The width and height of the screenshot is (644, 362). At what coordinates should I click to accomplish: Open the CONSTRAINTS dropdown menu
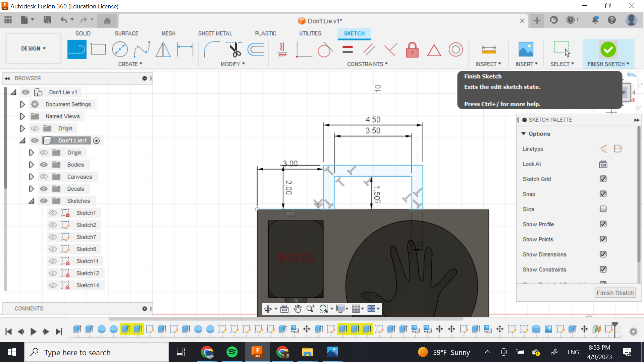pos(367,64)
